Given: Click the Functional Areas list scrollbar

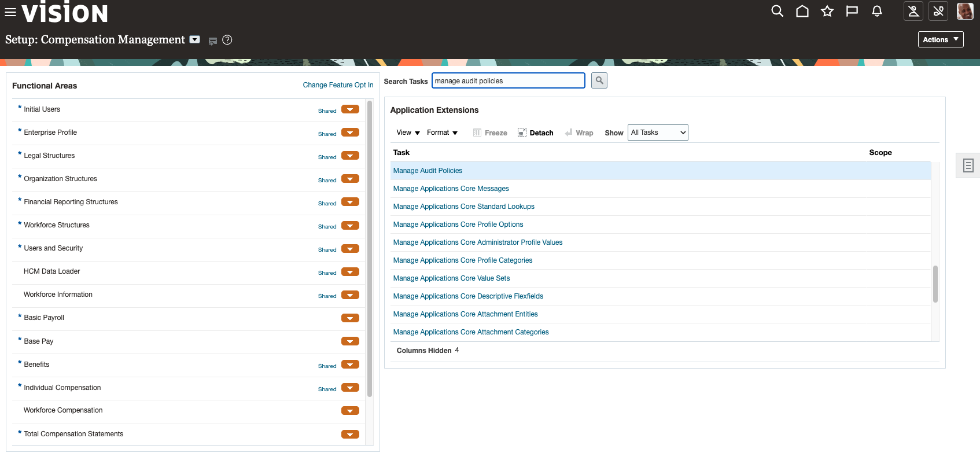Looking at the screenshot, I should coord(370,249).
